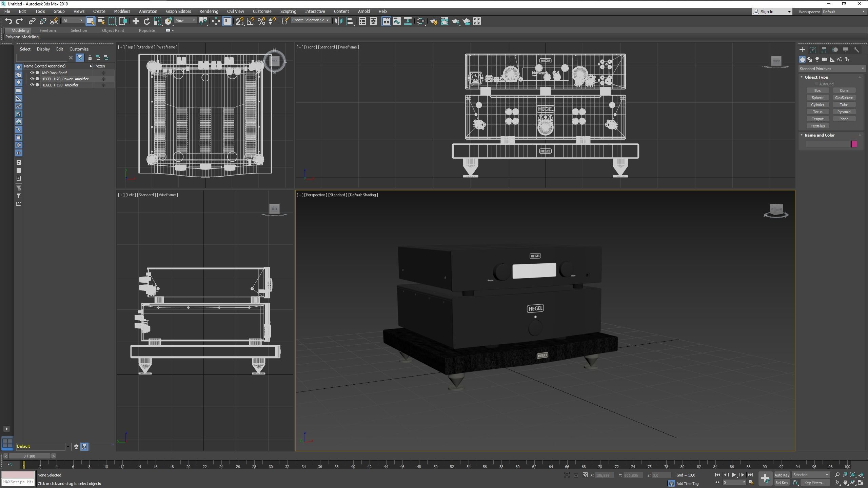868x488 pixels.
Task: Open the Rendering menu
Action: 209,11
